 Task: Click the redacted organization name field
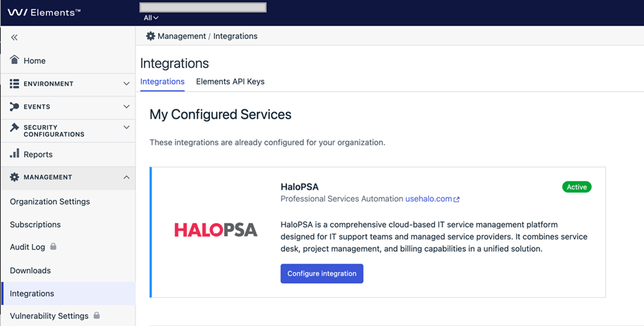click(203, 8)
